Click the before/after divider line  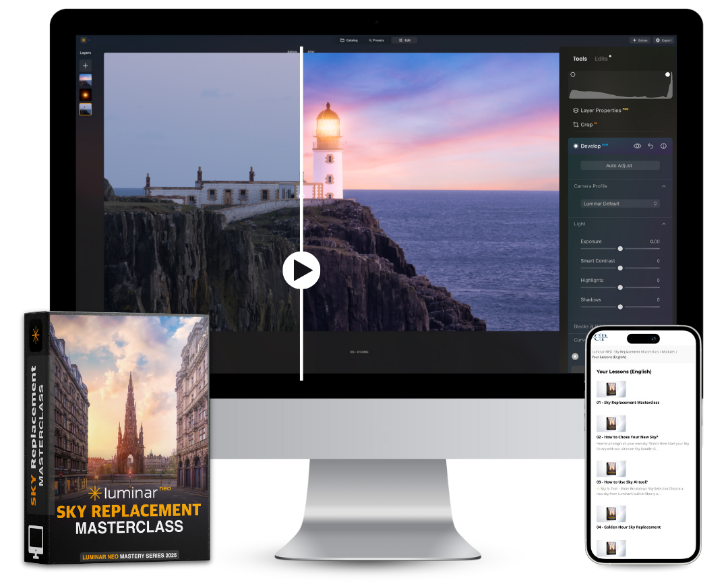tap(301, 213)
